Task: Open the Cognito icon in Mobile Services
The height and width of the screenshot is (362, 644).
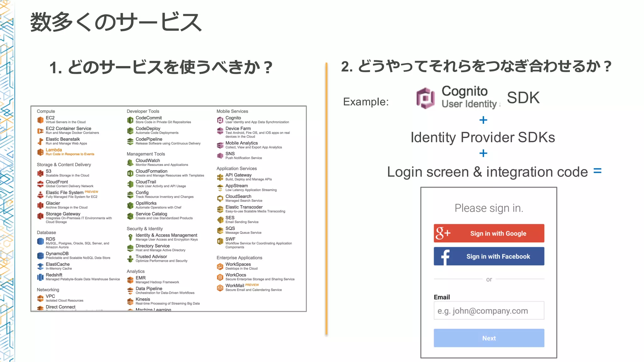Action: (220, 120)
